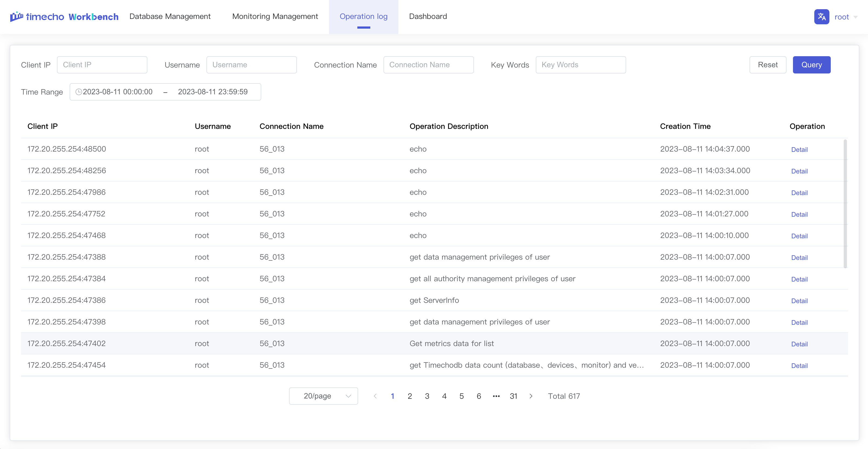Focus the Client IP input field
Image resolution: width=868 pixels, height=449 pixels.
102,65
